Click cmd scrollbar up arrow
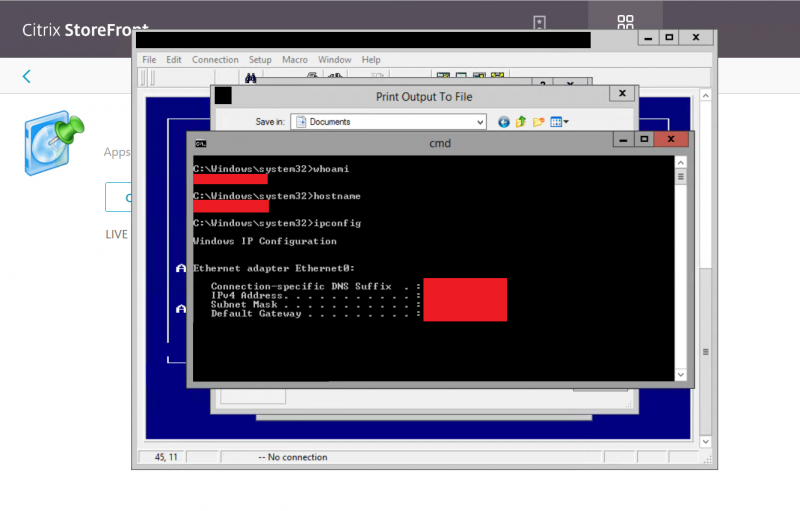The height and width of the screenshot is (511, 800). pos(681,163)
